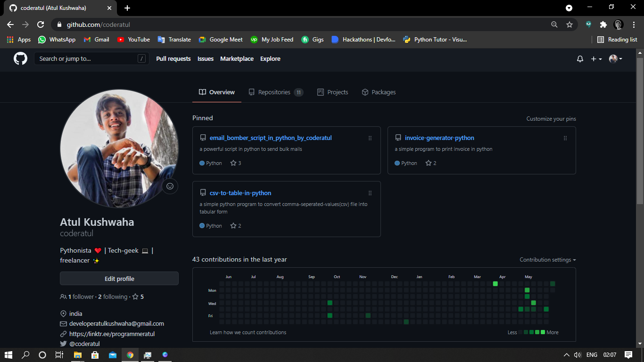The image size is (644, 362).
Task: Open the csv-to-table-in-python repository link
Action: [x=240, y=193]
